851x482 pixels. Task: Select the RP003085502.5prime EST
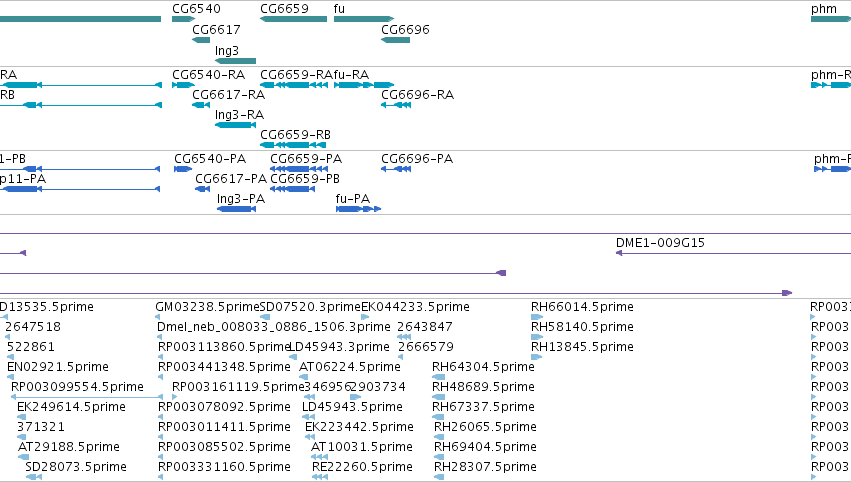click(160, 458)
